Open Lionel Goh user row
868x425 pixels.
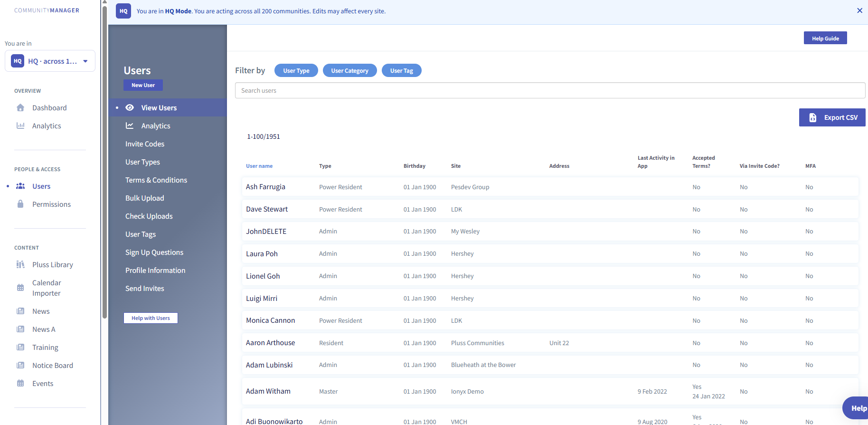550,276
